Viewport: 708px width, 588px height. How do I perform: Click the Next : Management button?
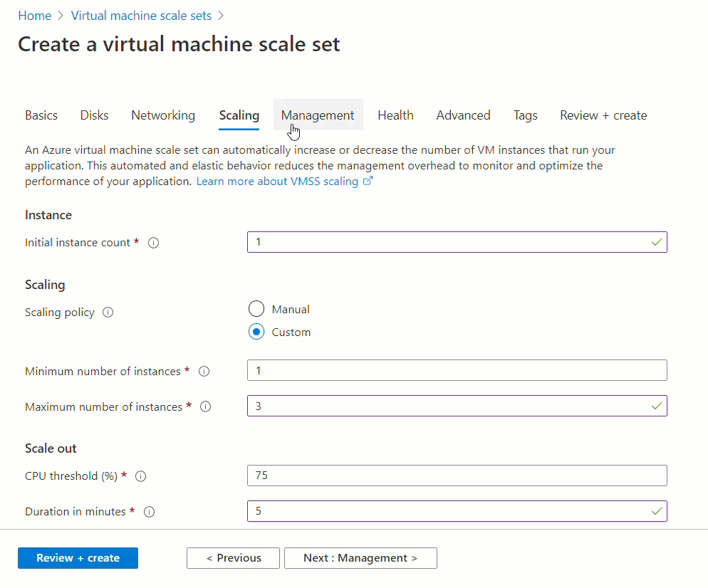pyautogui.click(x=360, y=558)
